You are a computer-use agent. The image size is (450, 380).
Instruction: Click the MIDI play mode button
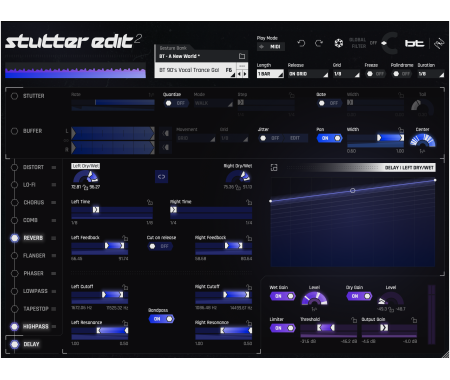point(271,47)
